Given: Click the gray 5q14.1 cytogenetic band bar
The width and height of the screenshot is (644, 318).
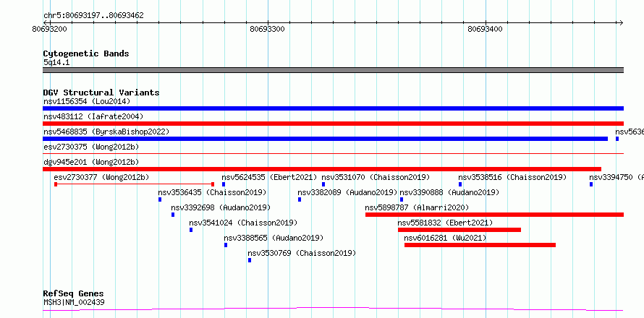Looking at the screenshot, I should click(333, 70).
